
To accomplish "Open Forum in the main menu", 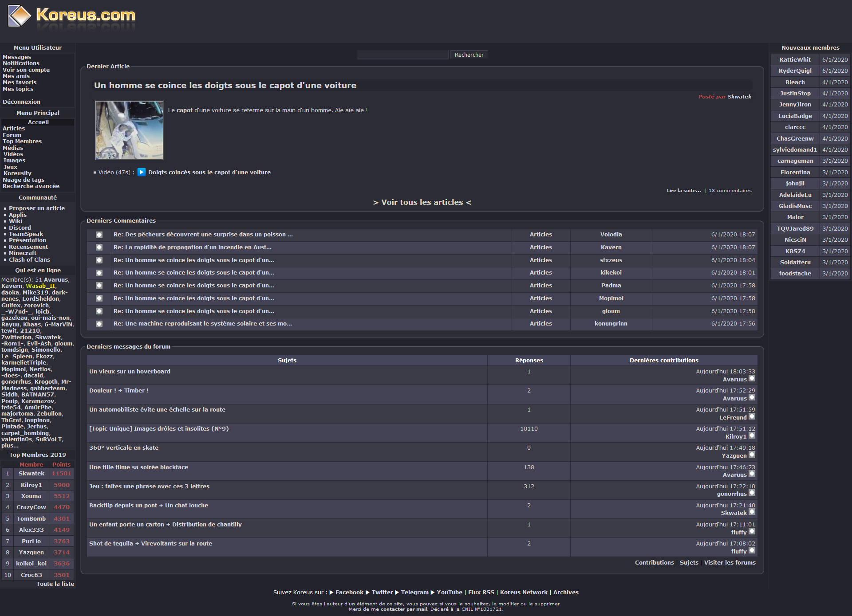I will click(12, 135).
